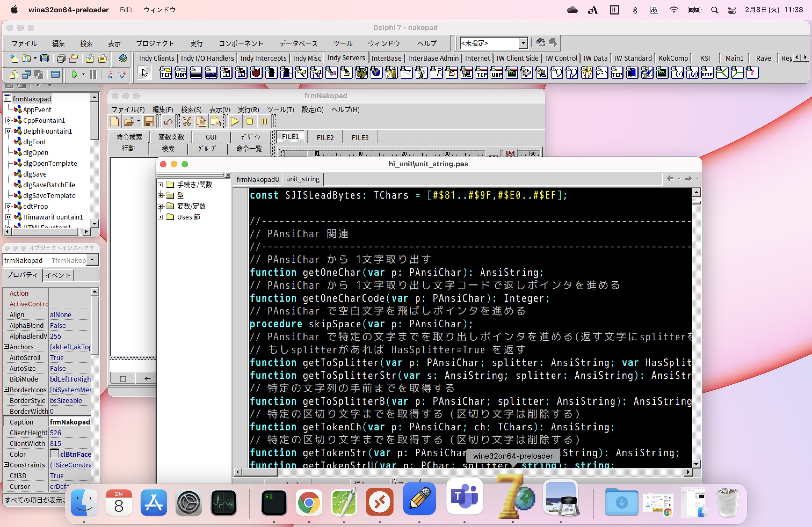Viewport: 812px width, 527px height.
Task: Select the 命令検索 tab in frmNakopad
Action: (x=129, y=137)
